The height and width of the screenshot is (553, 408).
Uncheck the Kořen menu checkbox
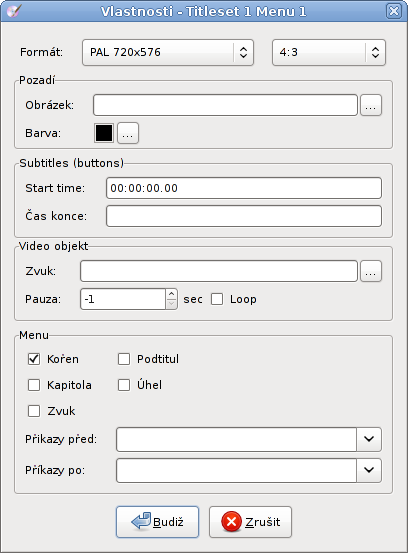click(x=34, y=359)
